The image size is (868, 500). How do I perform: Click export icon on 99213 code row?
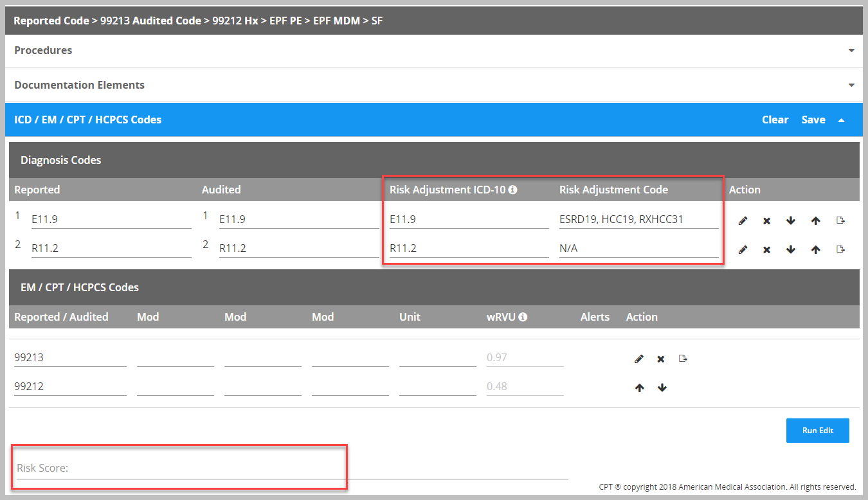click(683, 359)
